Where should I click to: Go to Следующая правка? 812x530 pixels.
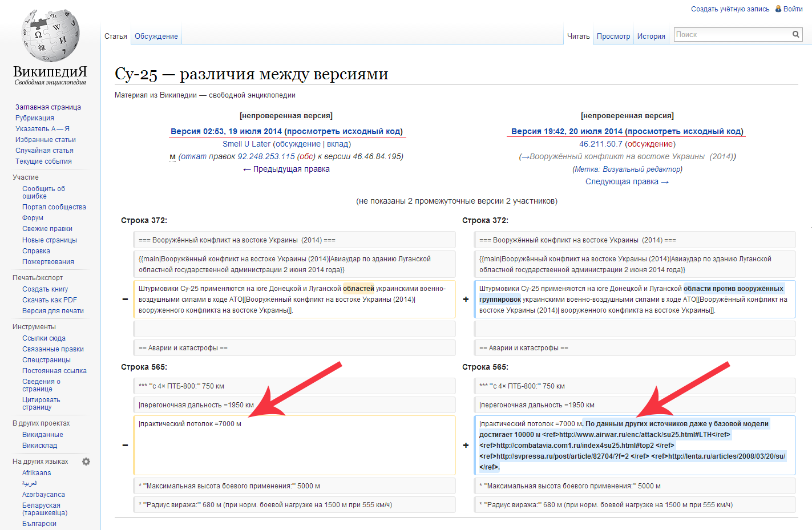point(627,181)
